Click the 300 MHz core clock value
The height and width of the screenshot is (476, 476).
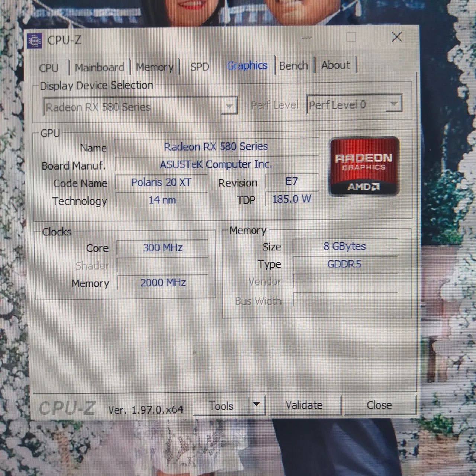pos(163,248)
